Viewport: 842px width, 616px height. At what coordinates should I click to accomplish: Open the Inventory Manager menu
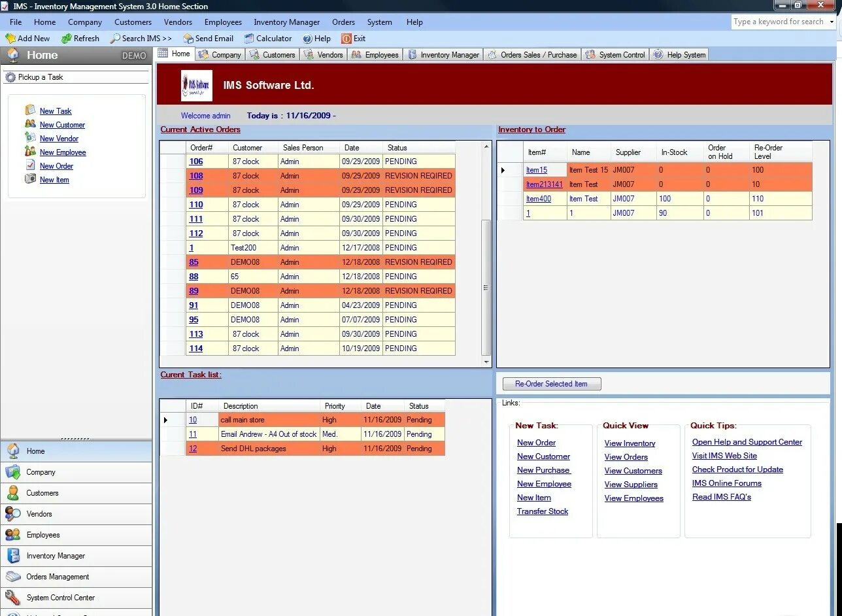click(286, 22)
